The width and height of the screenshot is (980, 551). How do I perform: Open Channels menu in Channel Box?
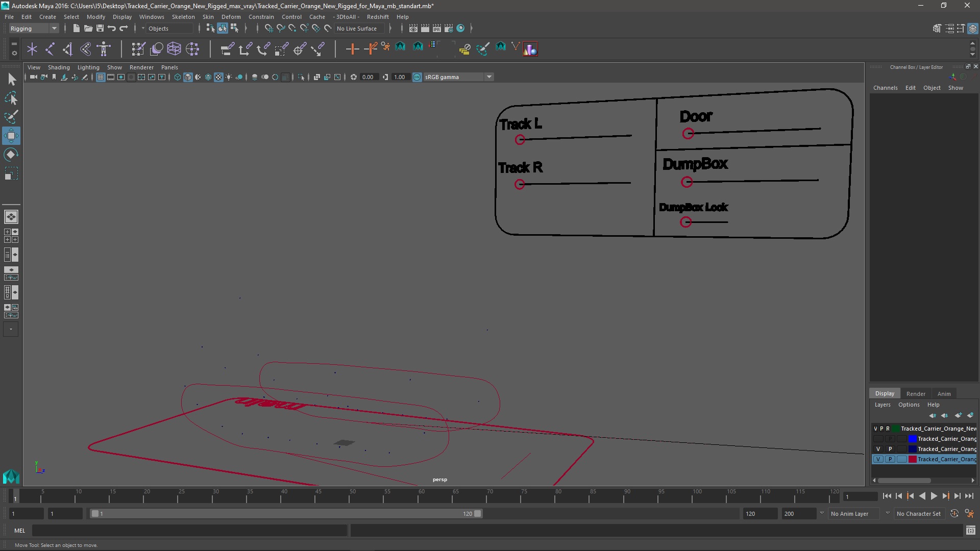tap(885, 88)
